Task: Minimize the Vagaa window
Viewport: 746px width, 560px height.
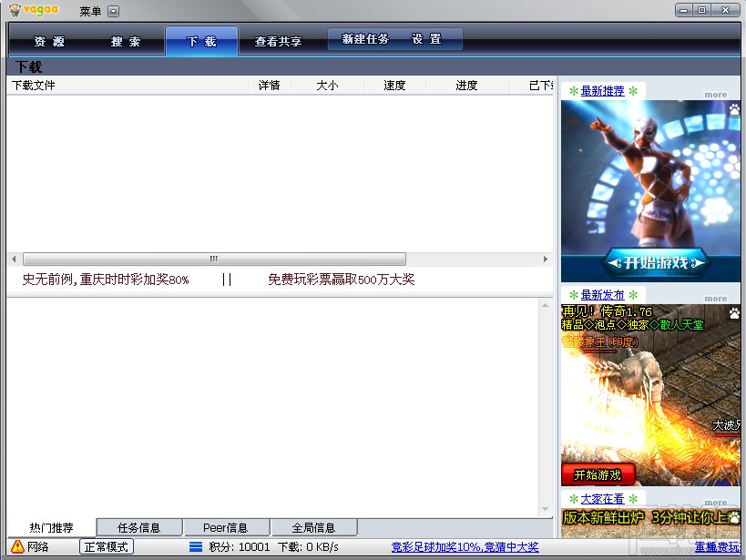Action: 684,10
